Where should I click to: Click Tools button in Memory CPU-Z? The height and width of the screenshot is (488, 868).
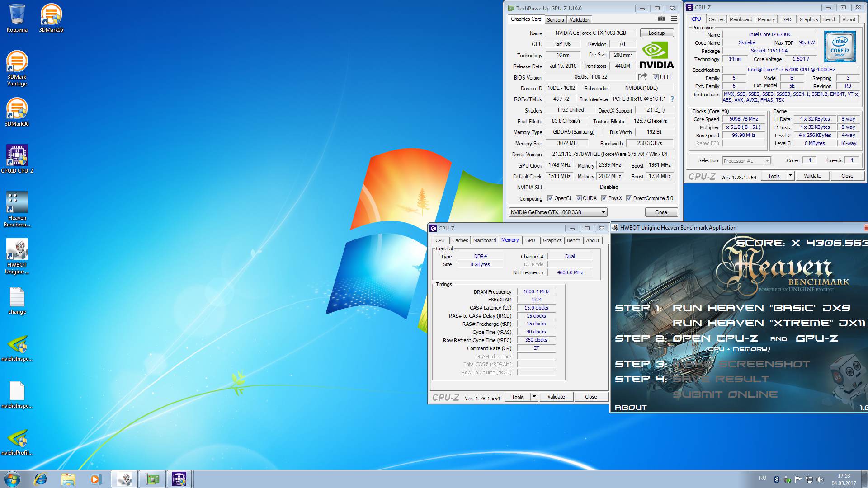[518, 397]
